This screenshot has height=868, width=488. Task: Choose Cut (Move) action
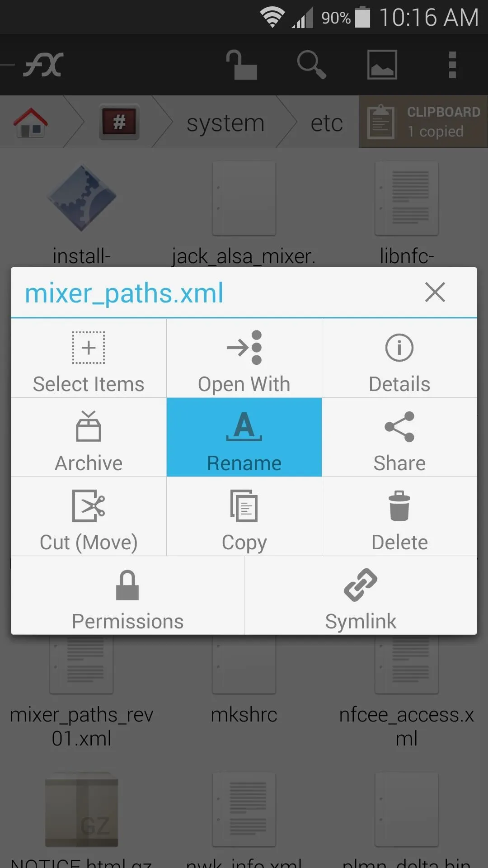[89, 517]
